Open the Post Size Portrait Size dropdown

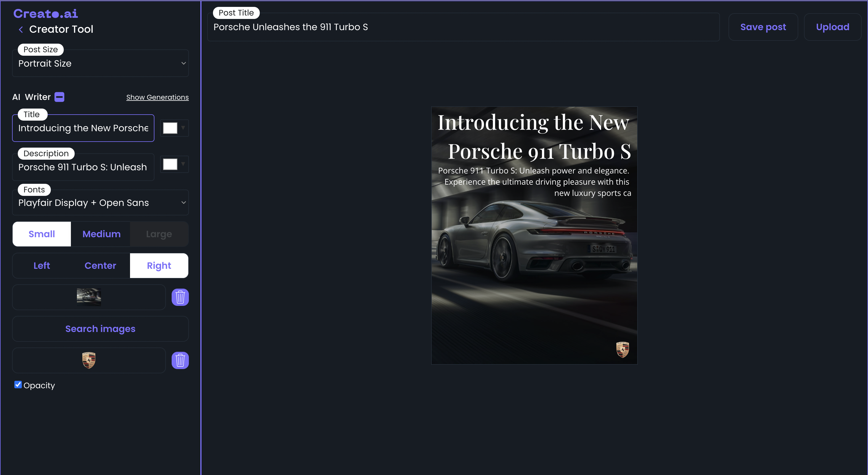coord(100,63)
